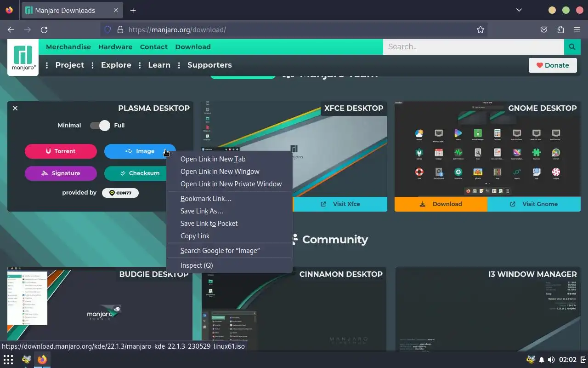Open the Hardware link
Screen dimensions: 588x368
click(x=115, y=47)
